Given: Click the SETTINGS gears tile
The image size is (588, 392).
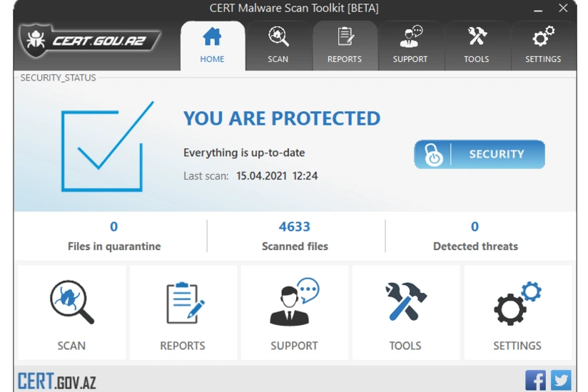Looking at the screenshot, I should 518,313.
